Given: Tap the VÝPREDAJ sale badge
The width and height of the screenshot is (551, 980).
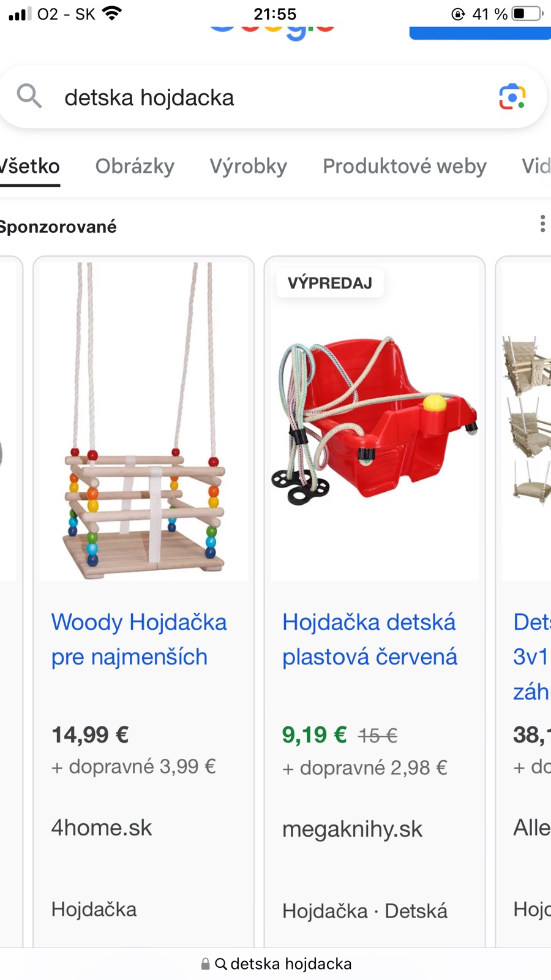Looking at the screenshot, I should pos(330,283).
